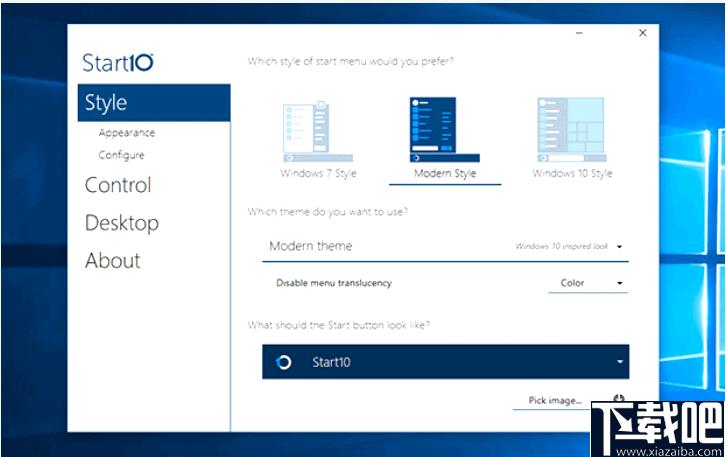Image resolution: width=726 pixels, height=457 pixels.
Task: Open the Color dropdown for menu translucency
Action: [588, 283]
